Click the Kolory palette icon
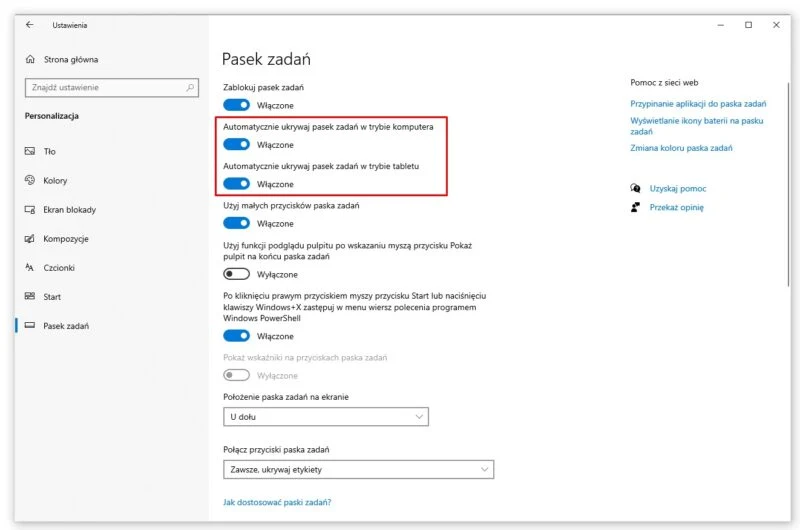Screen dimensions: 800x530 click(29, 181)
